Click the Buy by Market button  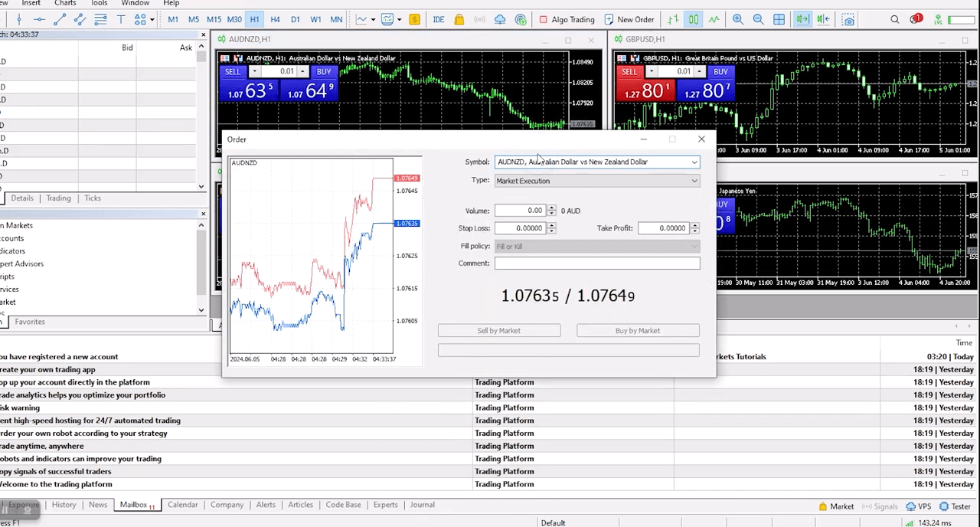[x=637, y=330]
